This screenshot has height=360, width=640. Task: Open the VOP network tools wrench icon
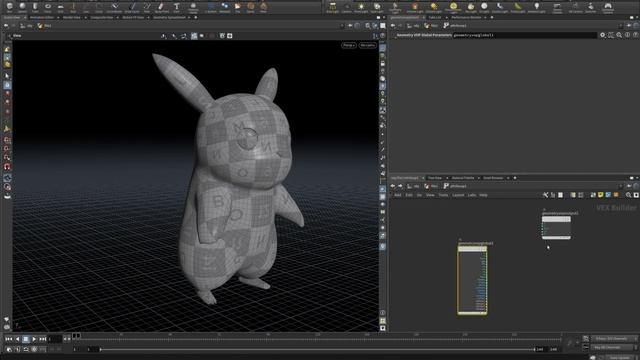(545, 195)
